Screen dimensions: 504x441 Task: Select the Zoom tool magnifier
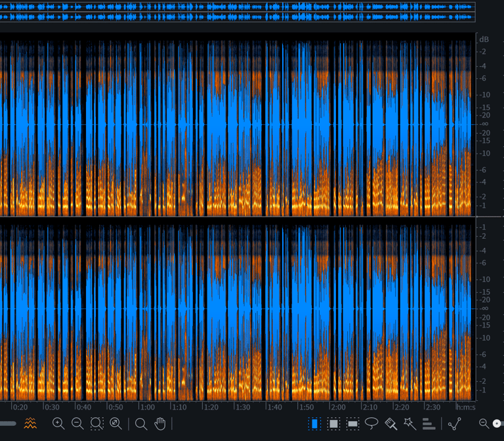coord(141,424)
